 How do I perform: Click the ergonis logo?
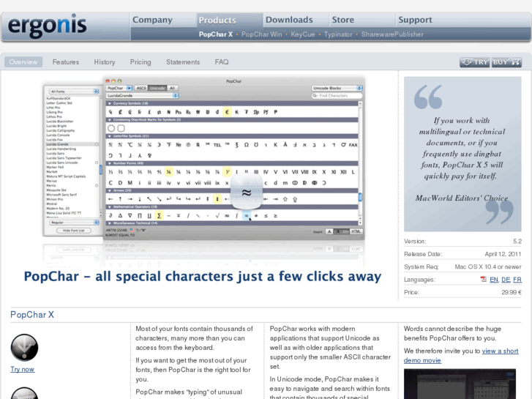[47, 26]
